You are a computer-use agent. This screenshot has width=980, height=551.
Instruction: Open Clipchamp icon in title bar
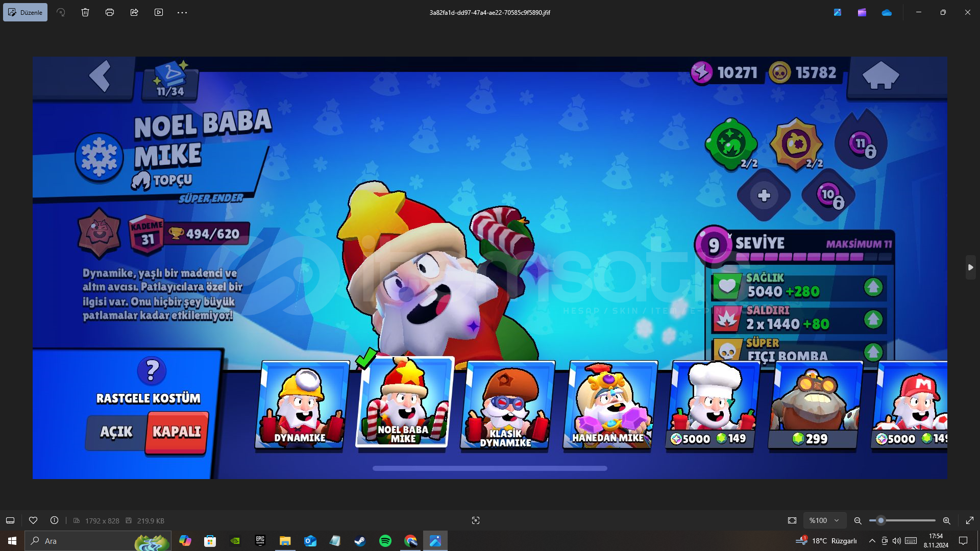point(862,12)
